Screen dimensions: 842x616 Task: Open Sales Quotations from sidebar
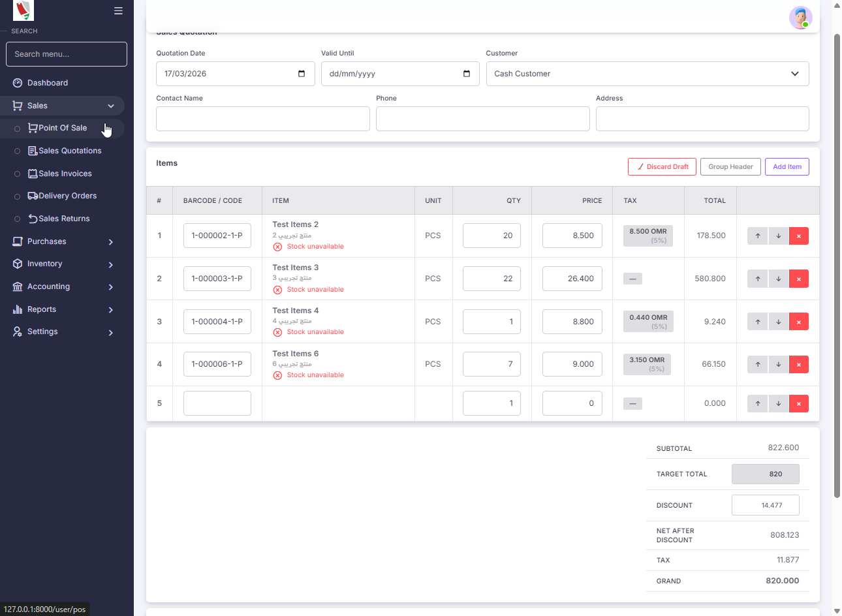[x=70, y=151]
